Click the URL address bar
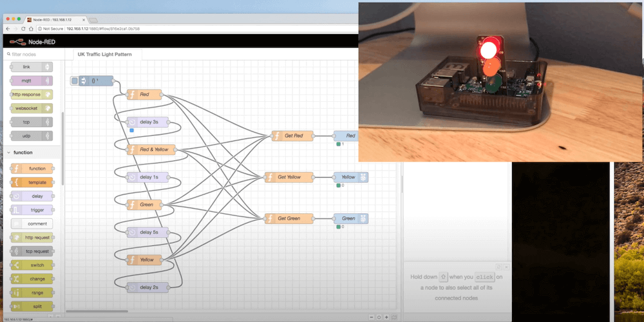The image size is (644, 322). tap(197, 29)
